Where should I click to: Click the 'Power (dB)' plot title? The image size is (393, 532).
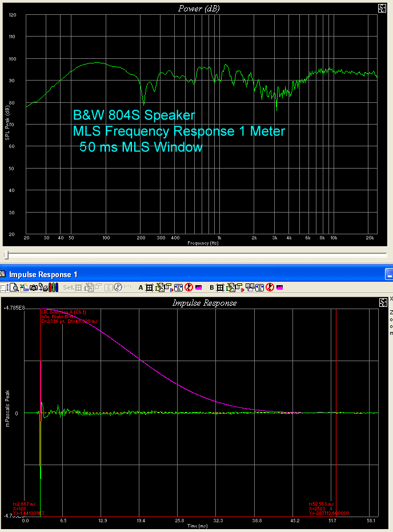pos(199,9)
